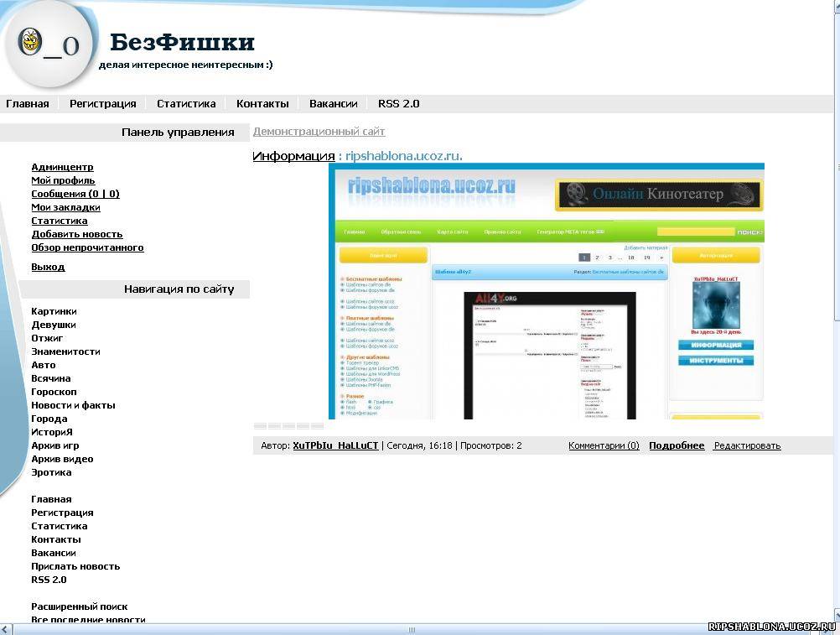The width and height of the screenshot is (840, 635).
Task: Click the left arrow of horizontal scrollbar
Action: coord(4,630)
